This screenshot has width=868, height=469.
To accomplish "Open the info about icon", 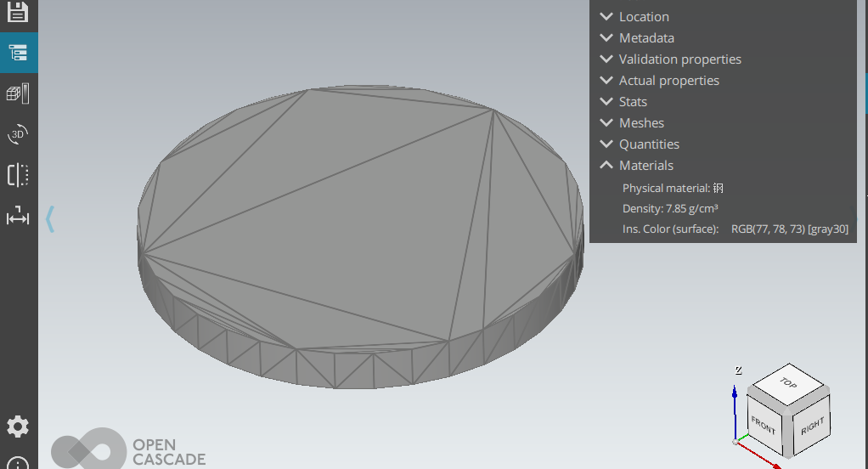I will point(18,463).
